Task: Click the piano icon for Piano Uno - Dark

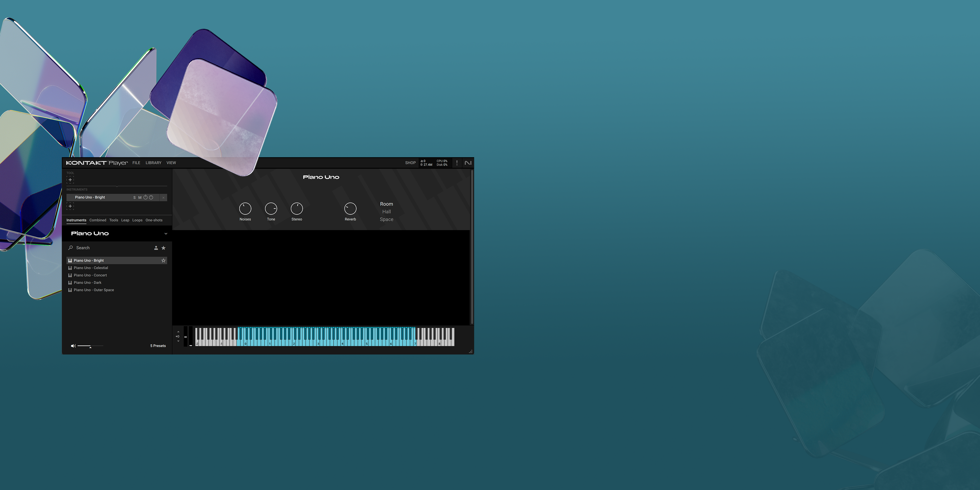Action: pos(70,283)
